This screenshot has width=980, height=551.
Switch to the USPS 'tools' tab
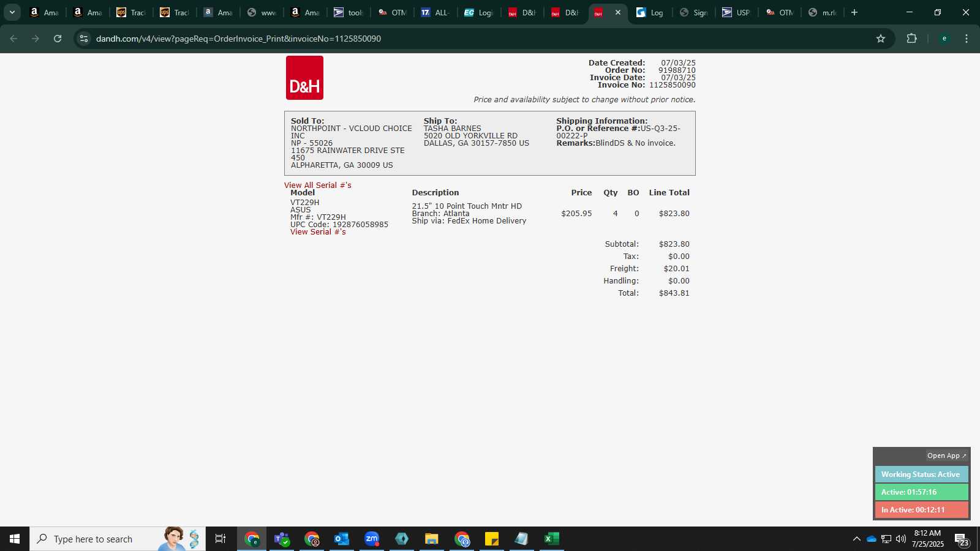349,12
